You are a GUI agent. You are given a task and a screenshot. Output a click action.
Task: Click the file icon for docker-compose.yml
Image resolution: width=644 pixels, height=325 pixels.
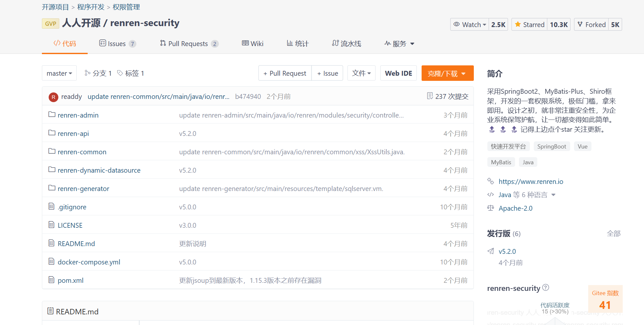[51, 261]
